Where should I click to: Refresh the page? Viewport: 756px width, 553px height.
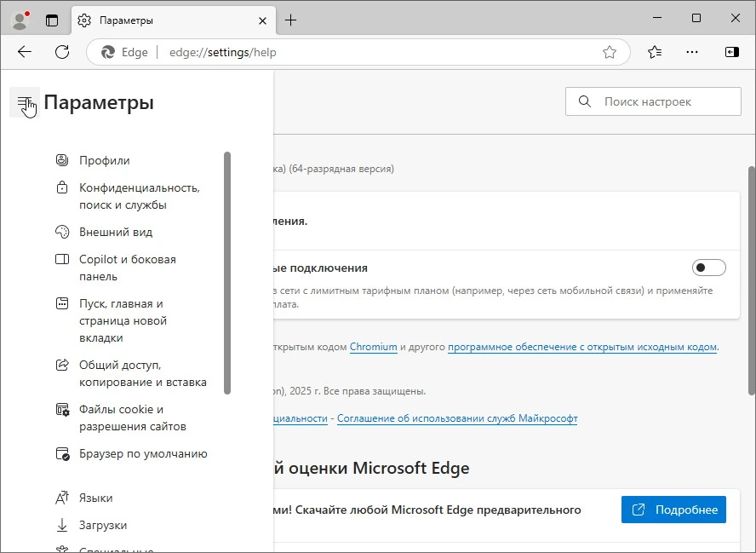62,52
